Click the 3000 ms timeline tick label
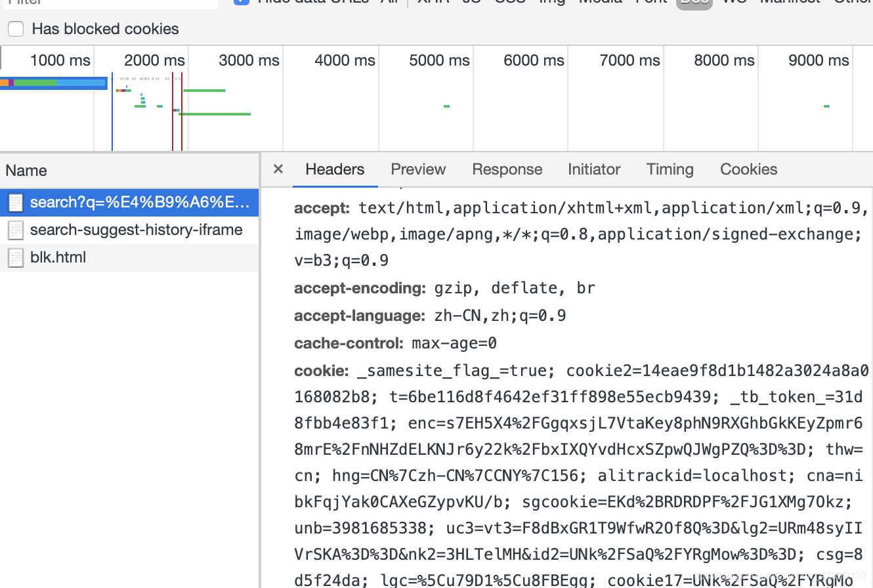The image size is (873, 588). click(249, 60)
